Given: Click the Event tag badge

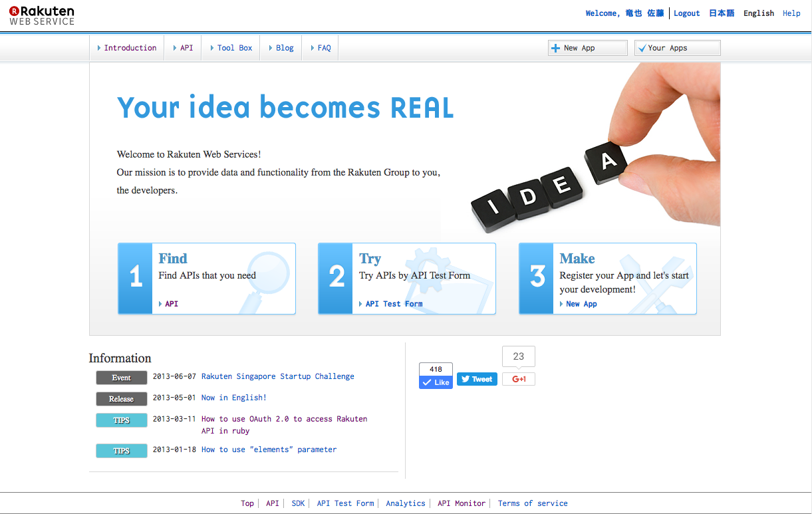Looking at the screenshot, I should (x=122, y=378).
